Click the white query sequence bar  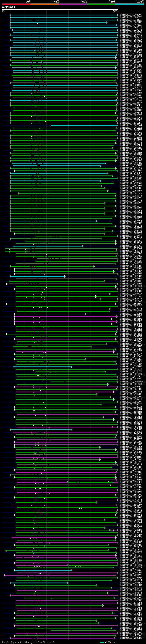pos(60,9)
